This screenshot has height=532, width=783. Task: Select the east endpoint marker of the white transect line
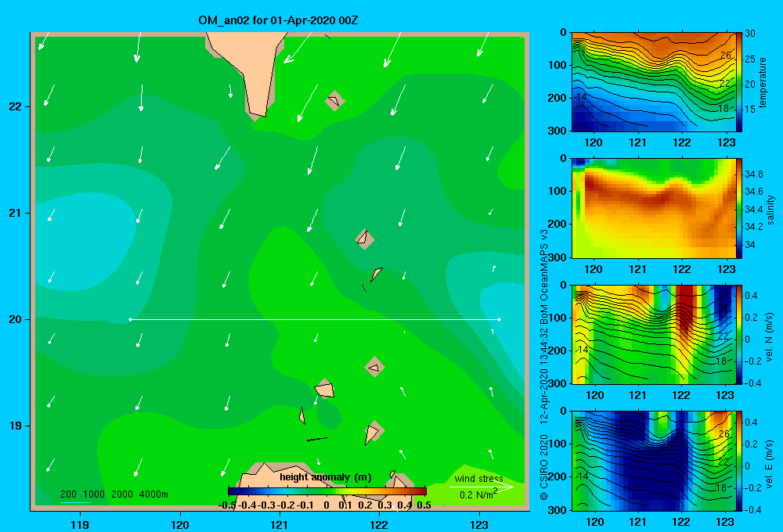click(500, 319)
